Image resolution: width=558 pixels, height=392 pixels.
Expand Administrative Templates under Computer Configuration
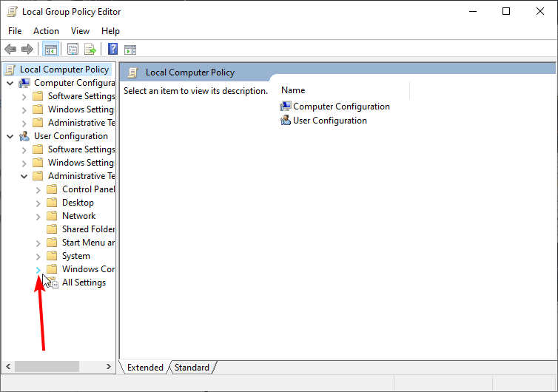24,124
